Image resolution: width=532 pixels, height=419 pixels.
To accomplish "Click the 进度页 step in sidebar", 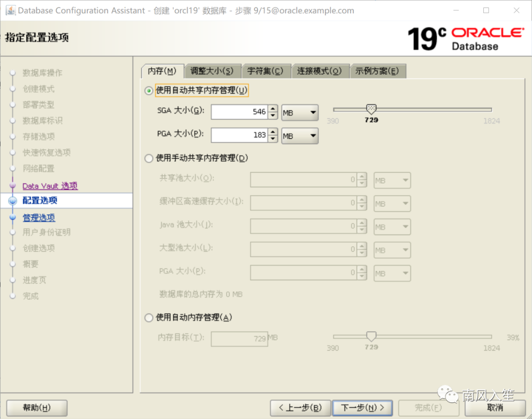I will coord(34,280).
